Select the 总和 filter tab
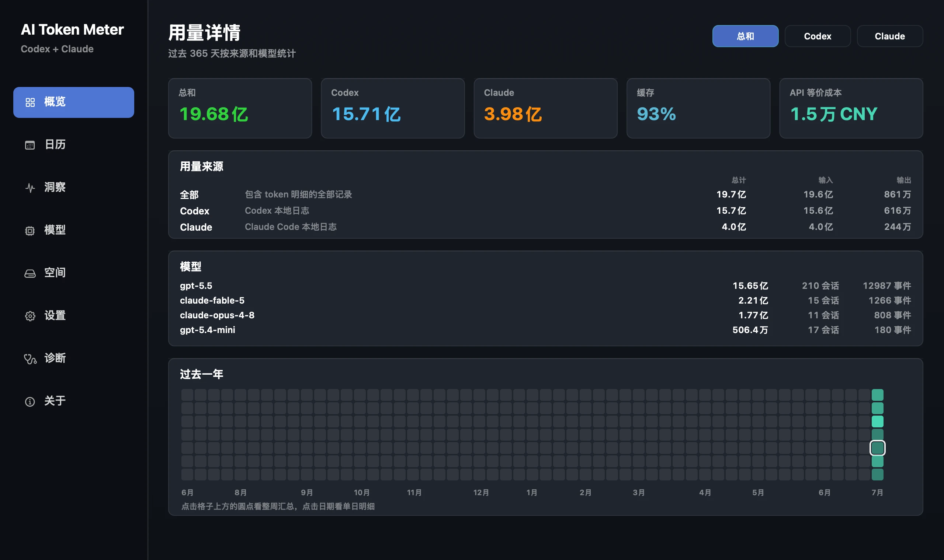Image resolution: width=944 pixels, height=560 pixels. [x=745, y=36]
